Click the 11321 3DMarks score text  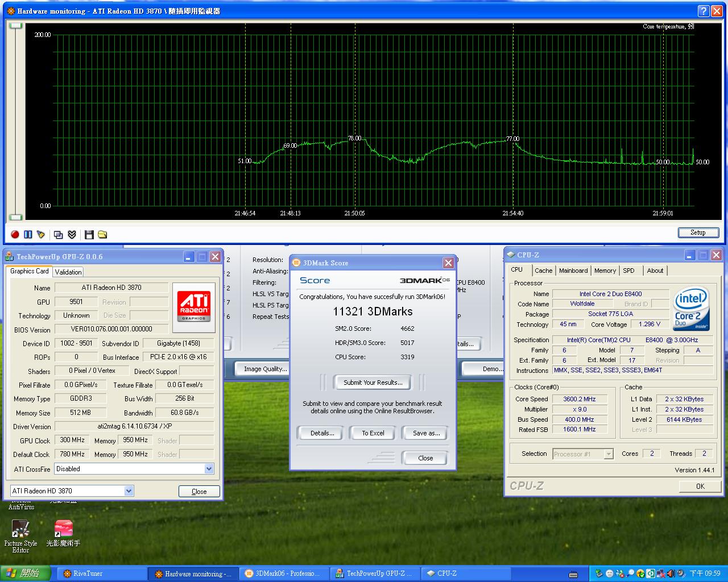[x=373, y=311]
